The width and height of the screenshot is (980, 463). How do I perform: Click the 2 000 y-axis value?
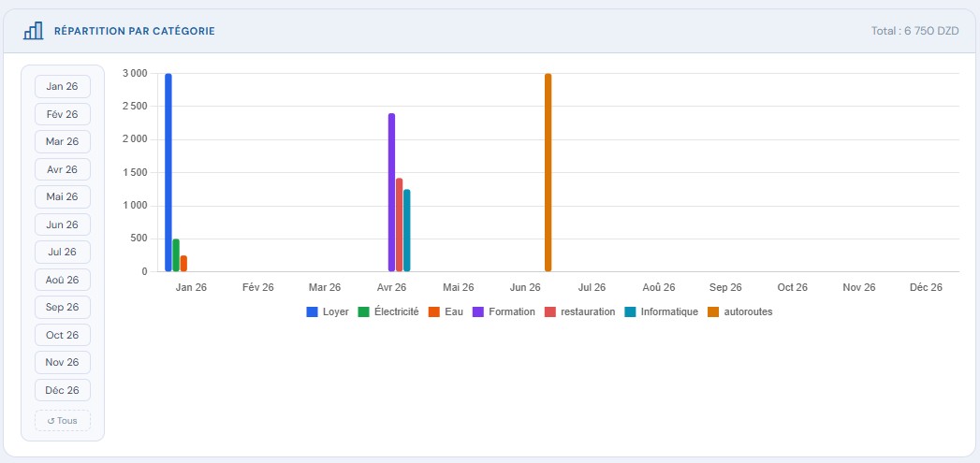135,139
